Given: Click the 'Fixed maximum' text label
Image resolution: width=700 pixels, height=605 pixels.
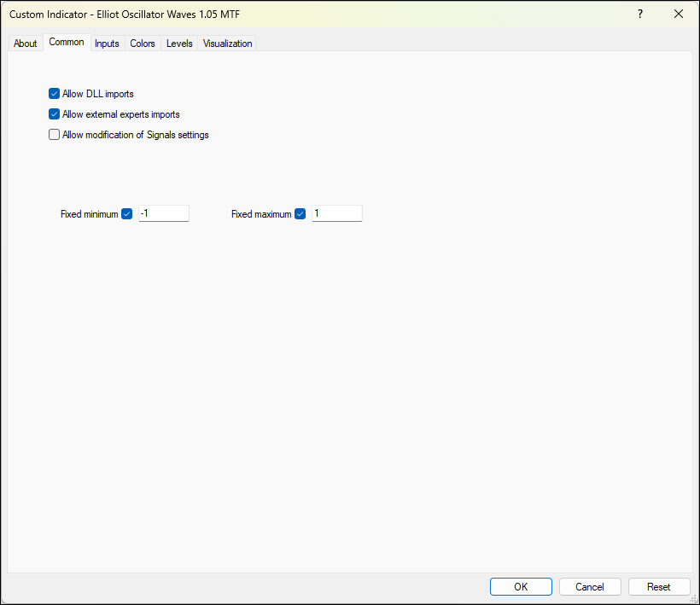Looking at the screenshot, I should [x=261, y=214].
